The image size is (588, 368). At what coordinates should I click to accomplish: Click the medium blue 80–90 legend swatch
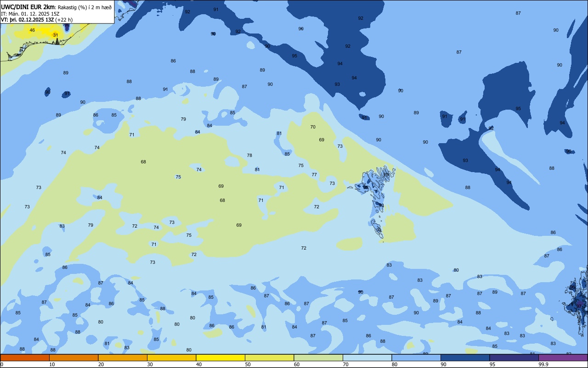[x=416, y=357]
